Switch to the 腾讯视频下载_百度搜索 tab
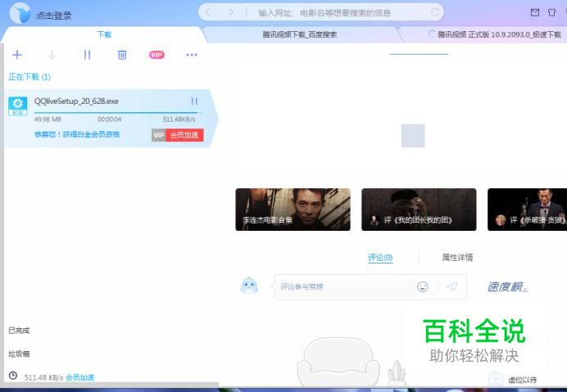 [x=300, y=34]
